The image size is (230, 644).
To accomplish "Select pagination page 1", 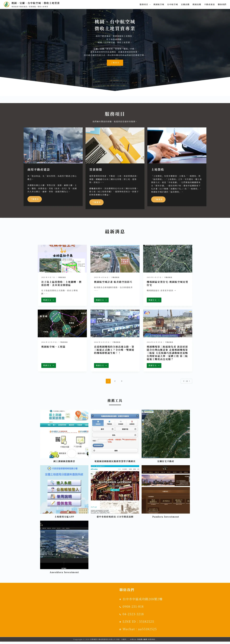I will [x=108, y=381].
